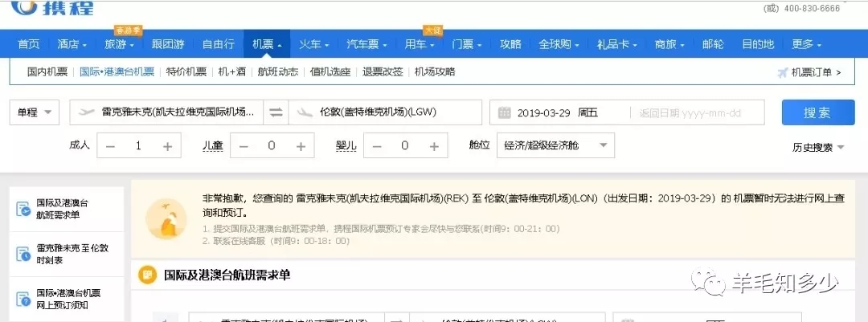
Task: Open 攻略 in navigation bar
Action: [510, 44]
